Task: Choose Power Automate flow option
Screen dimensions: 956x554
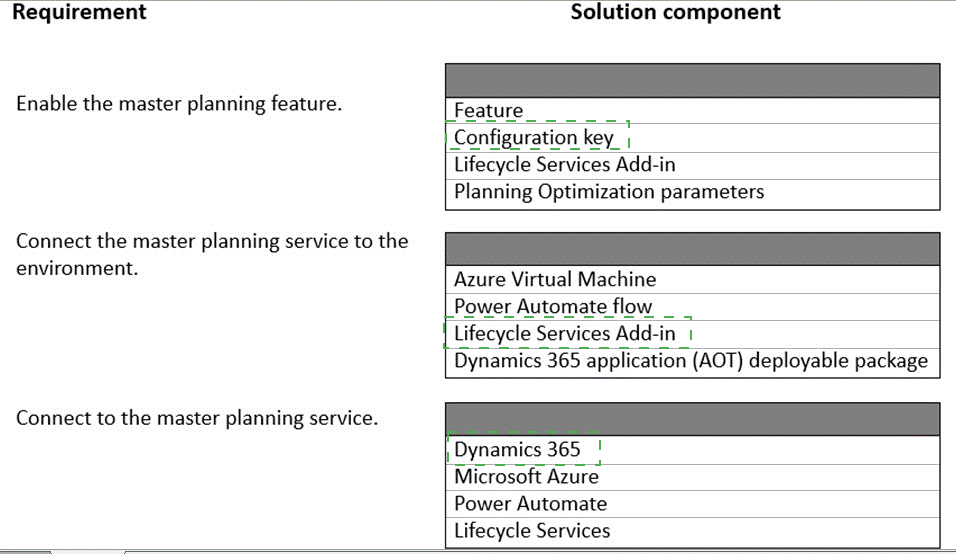Action: [553, 307]
